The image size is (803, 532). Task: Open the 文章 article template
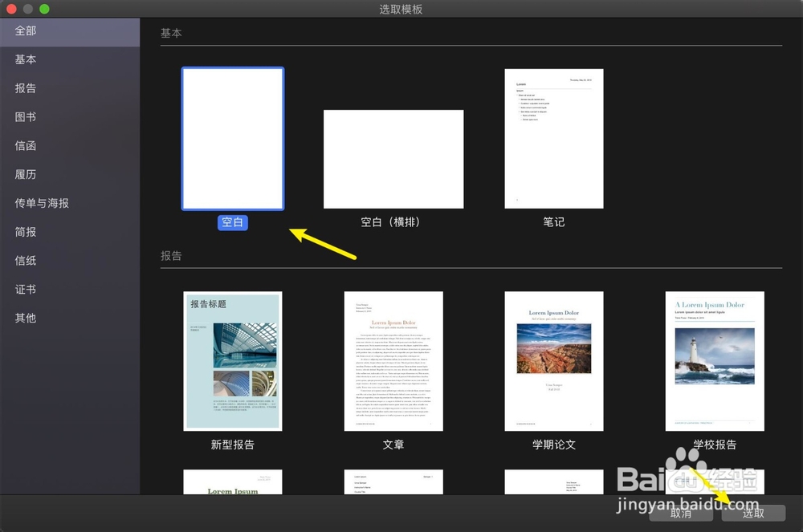tap(393, 361)
